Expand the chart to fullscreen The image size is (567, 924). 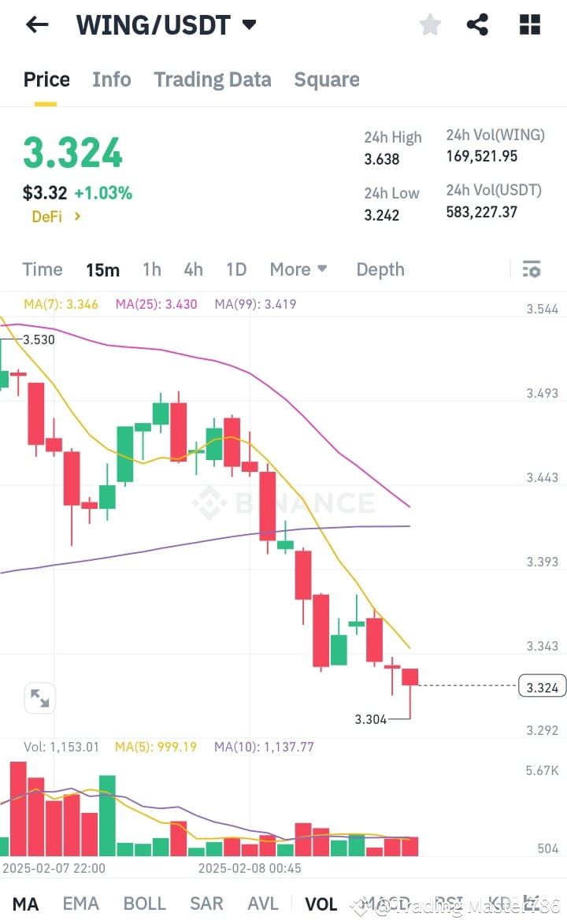coord(40,698)
